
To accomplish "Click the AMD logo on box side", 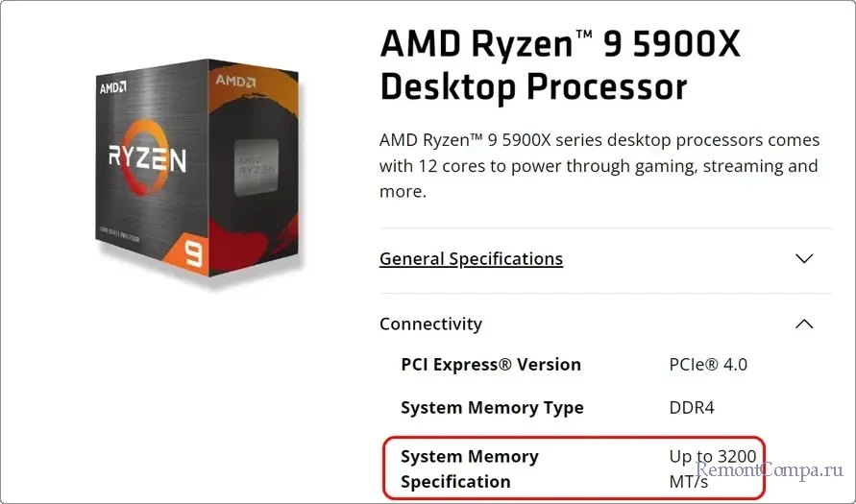I will point(235,80).
